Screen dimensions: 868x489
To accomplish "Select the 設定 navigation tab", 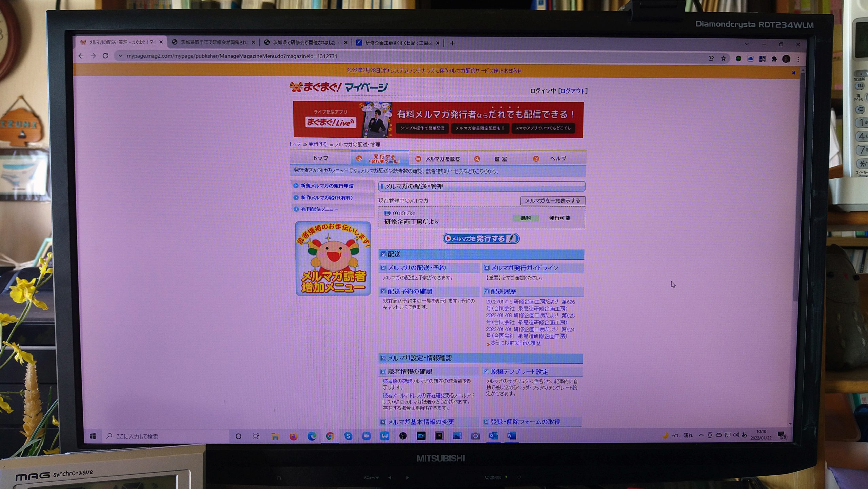I will point(497,159).
